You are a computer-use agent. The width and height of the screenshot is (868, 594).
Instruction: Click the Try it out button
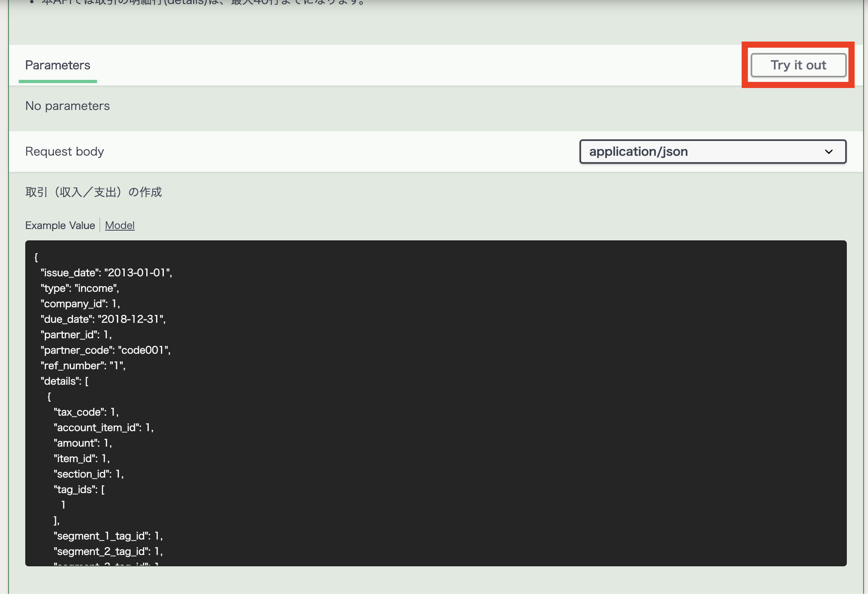click(x=798, y=65)
